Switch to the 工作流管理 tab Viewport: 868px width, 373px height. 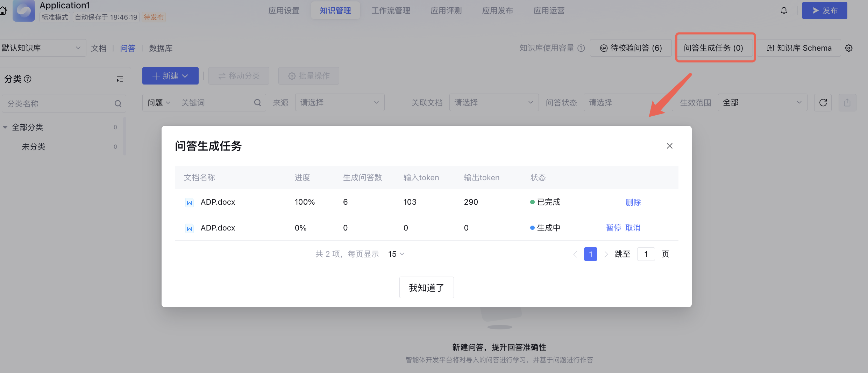(x=391, y=11)
